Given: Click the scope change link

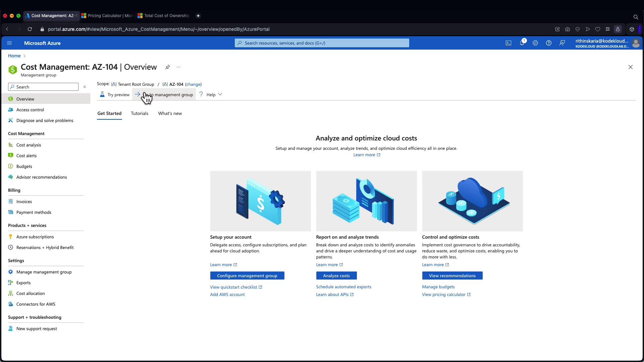Looking at the screenshot, I should tap(193, 84).
